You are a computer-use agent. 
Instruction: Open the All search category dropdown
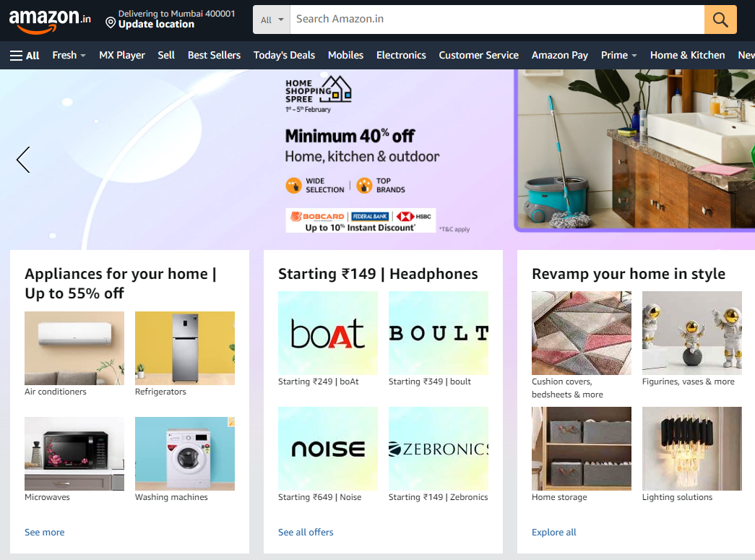click(x=272, y=20)
